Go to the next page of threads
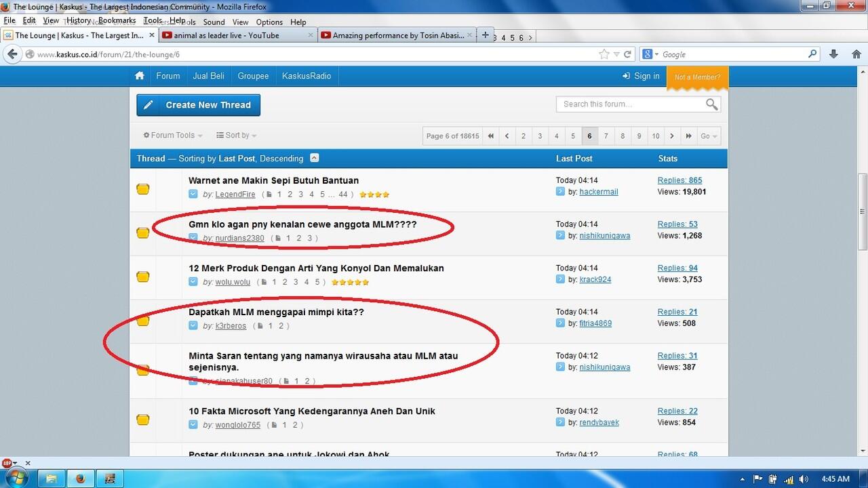The height and width of the screenshot is (488, 868). pyautogui.click(x=672, y=136)
